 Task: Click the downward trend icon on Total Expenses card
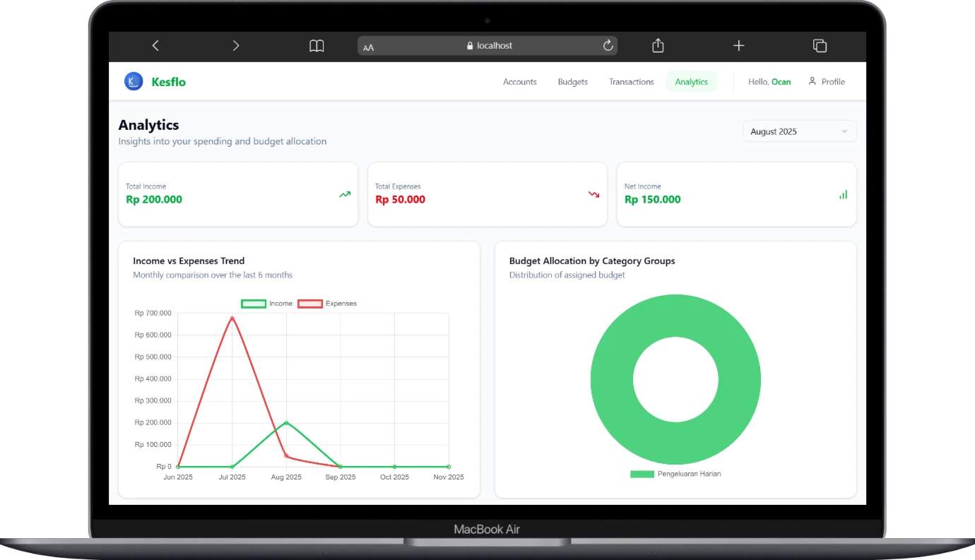click(x=593, y=194)
